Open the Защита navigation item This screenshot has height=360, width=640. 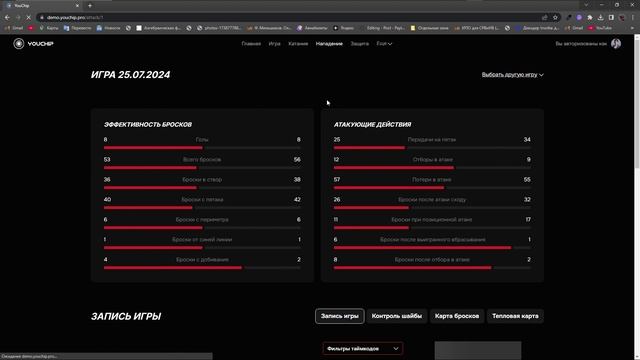[x=360, y=44]
